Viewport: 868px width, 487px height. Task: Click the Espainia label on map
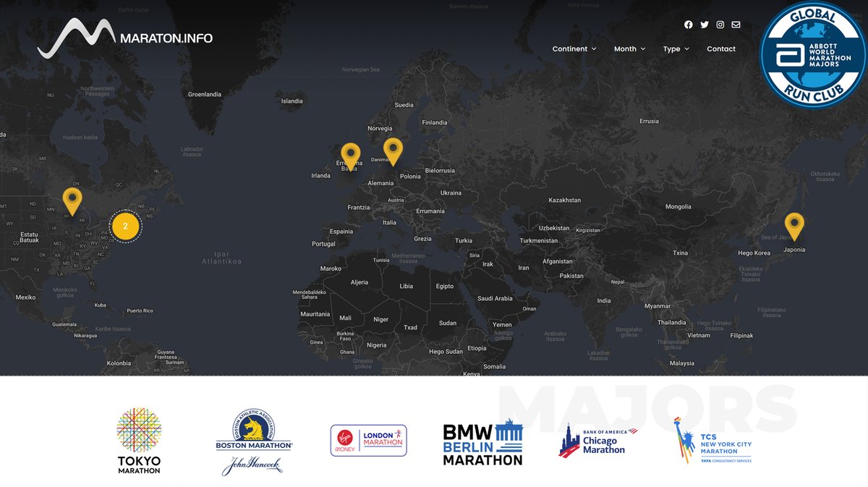[341, 232]
